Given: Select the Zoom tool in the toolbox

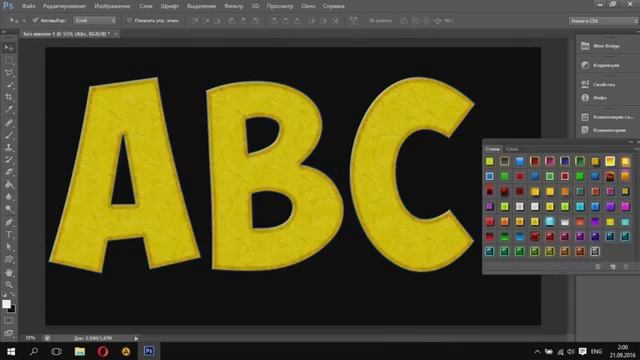Looking at the screenshot, I should (x=9, y=284).
